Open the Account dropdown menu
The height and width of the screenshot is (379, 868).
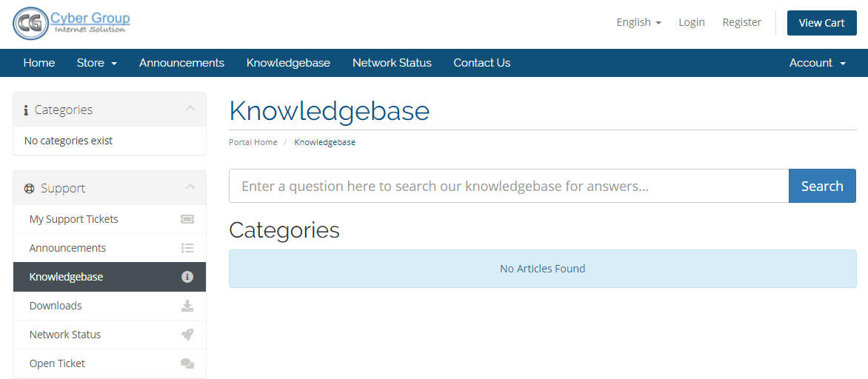click(x=818, y=63)
